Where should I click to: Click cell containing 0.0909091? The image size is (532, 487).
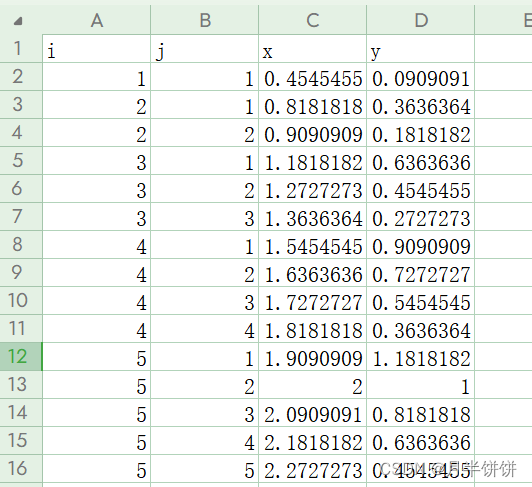click(x=421, y=77)
